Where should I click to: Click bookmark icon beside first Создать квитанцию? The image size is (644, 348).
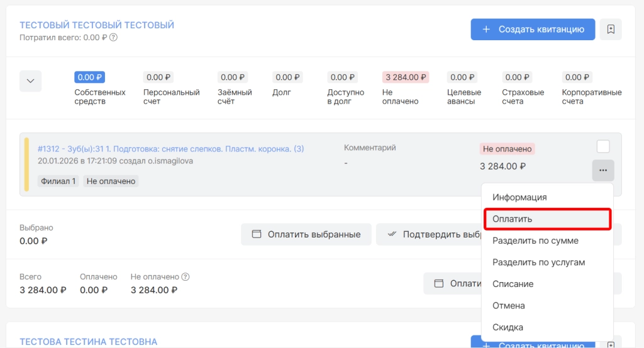pyautogui.click(x=611, y=30)
